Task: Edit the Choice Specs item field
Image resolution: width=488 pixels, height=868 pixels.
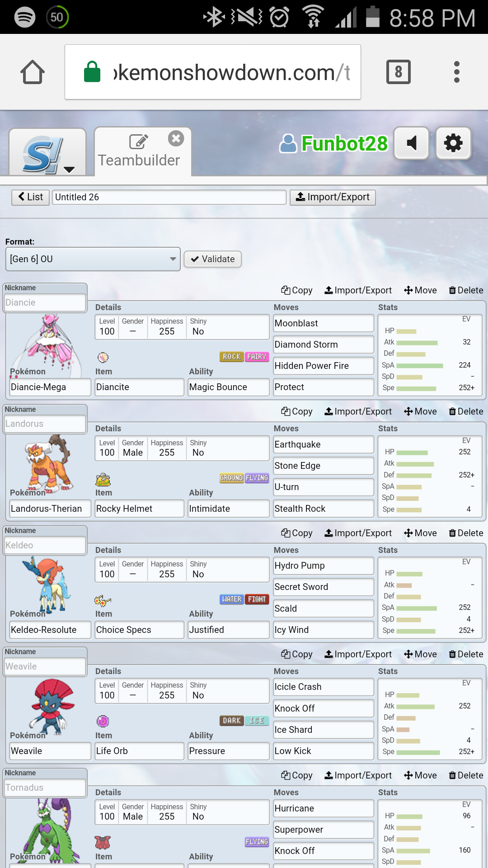Action: tap(140, 630)
